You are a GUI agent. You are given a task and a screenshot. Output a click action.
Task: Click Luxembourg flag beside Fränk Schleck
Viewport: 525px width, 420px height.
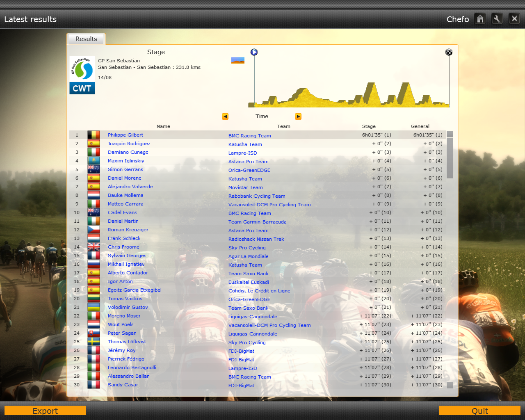pyautogui.click(x=94, y=238)
